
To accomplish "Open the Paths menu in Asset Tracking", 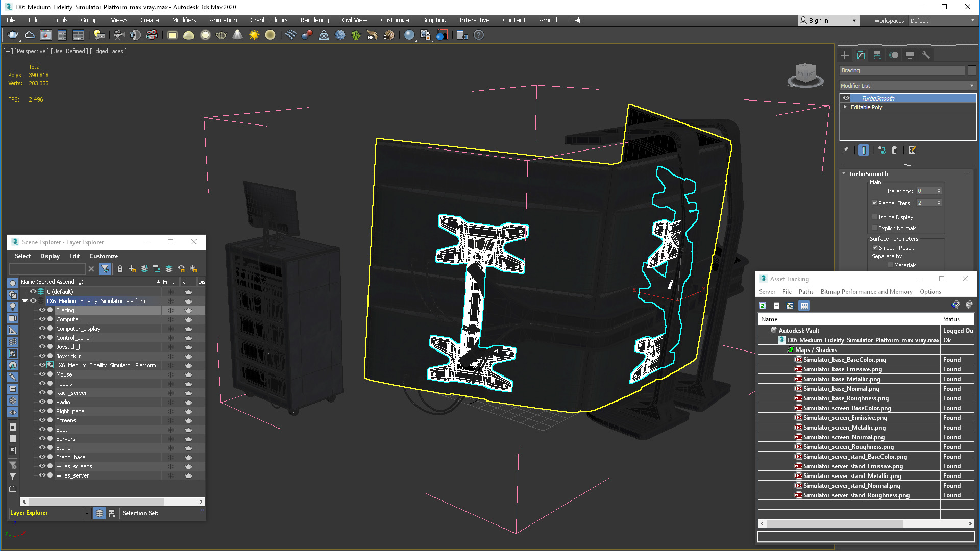I will pos(806,292).
